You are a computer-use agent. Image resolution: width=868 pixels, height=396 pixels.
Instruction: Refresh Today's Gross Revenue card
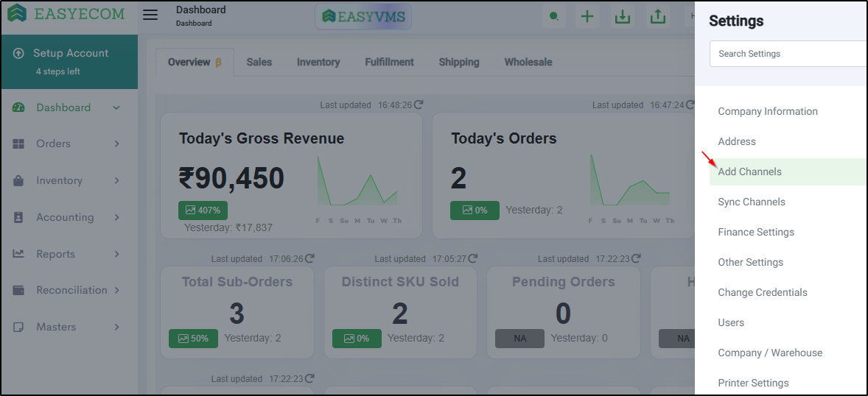tap(419, 105)
